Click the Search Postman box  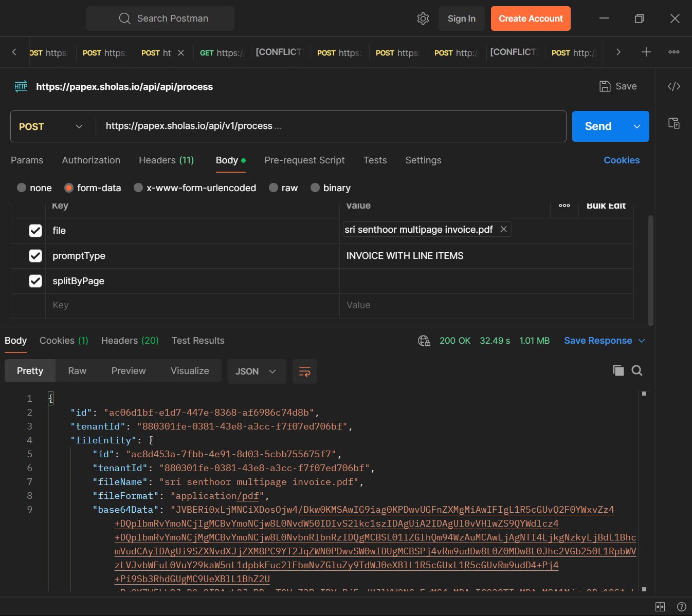(160, 18)
